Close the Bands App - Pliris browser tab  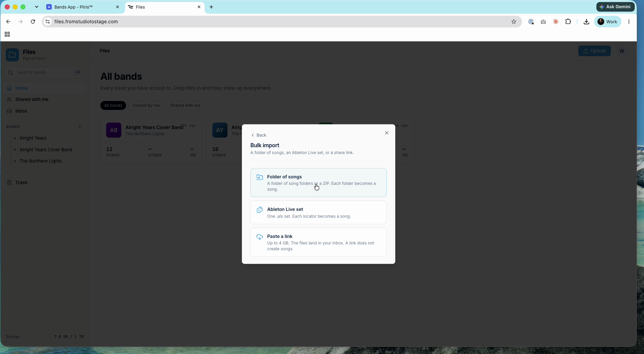(x=117, y=7)
